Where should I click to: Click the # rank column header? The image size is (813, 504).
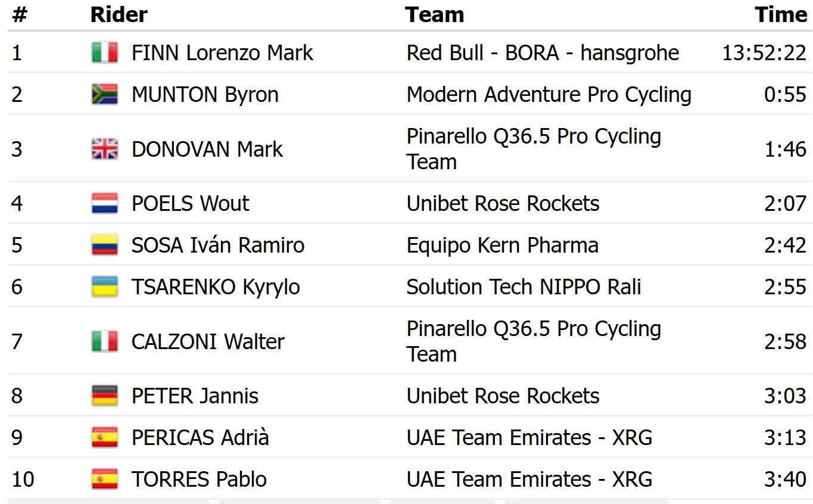[x=20, y=14]
